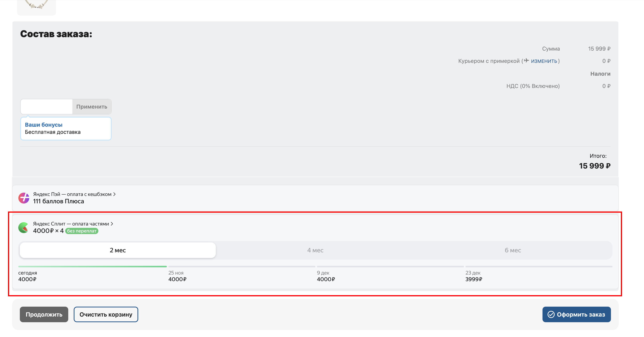Switch to 6 мес installment tab
The width and height of the screenshot is (644, 337).
point(513,250)
